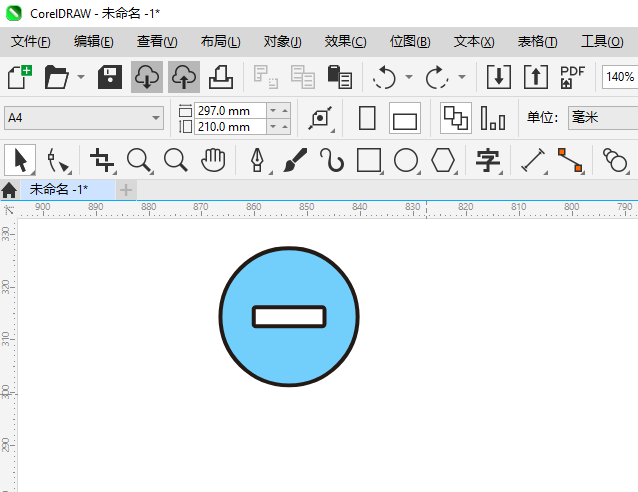The height and width of the screenshot is (492, 638).
Task: Open the 对象(J) menu
Action: [282, 42]
